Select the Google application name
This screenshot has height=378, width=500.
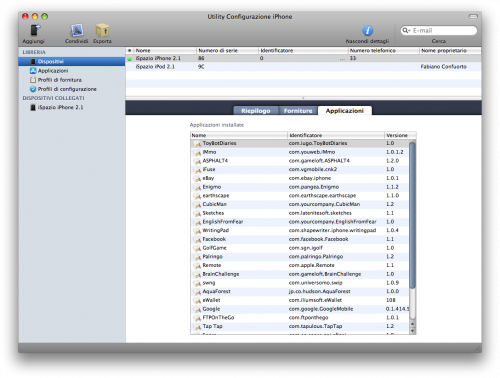click(x=211, y=309)
